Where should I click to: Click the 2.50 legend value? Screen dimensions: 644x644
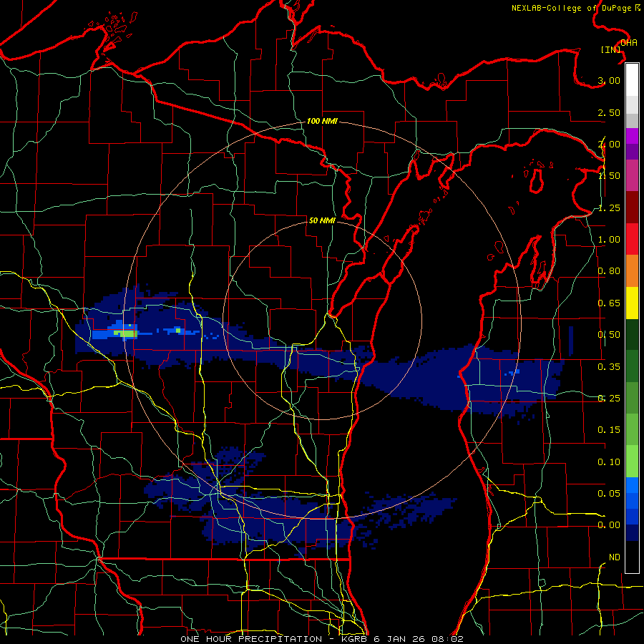609,112
